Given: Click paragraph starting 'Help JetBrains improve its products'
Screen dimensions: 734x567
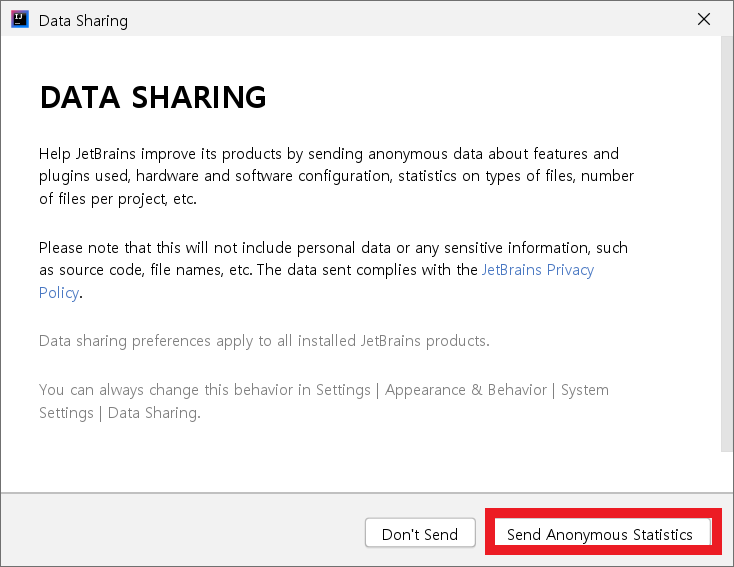Looking at the screenshot, I should pyautogui.click(x=336, y=176).
